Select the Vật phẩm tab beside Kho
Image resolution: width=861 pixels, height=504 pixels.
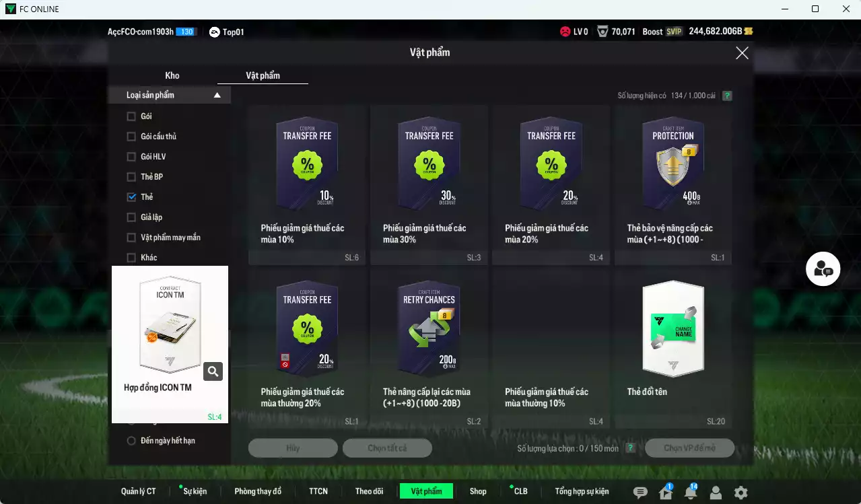point(263,75)
